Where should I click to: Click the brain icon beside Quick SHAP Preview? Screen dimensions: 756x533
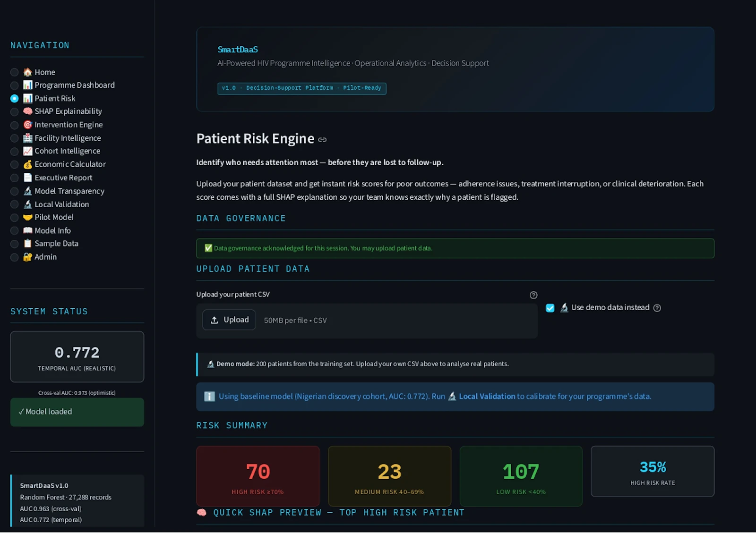click(202, 513)
